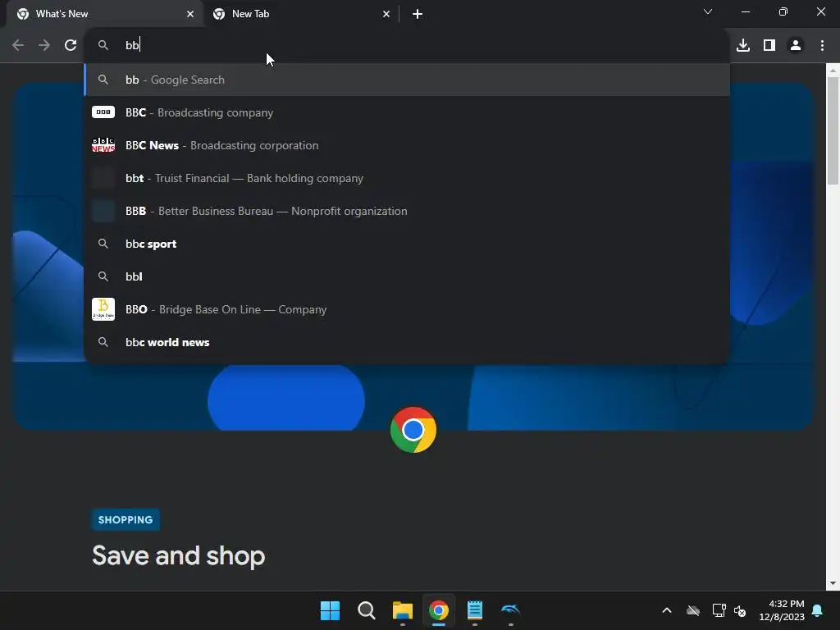Click the SHOPPING label badge

coord(126,519)
